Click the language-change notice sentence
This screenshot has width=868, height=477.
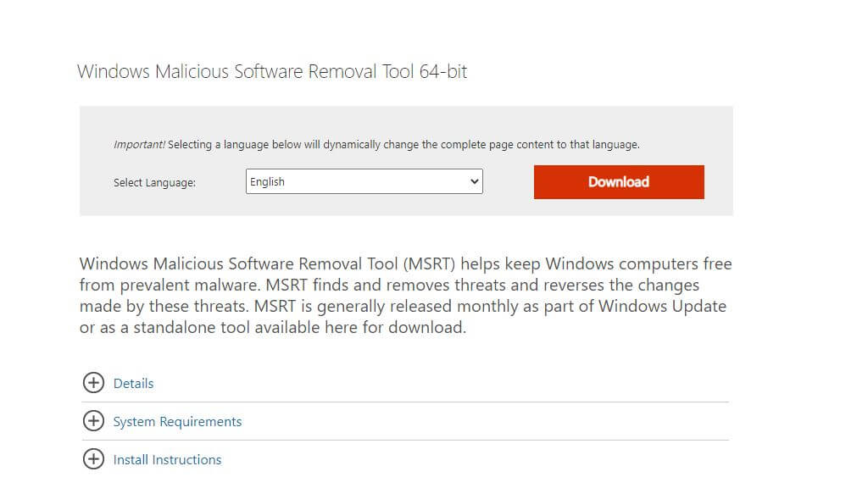click(x=403, y=145)
